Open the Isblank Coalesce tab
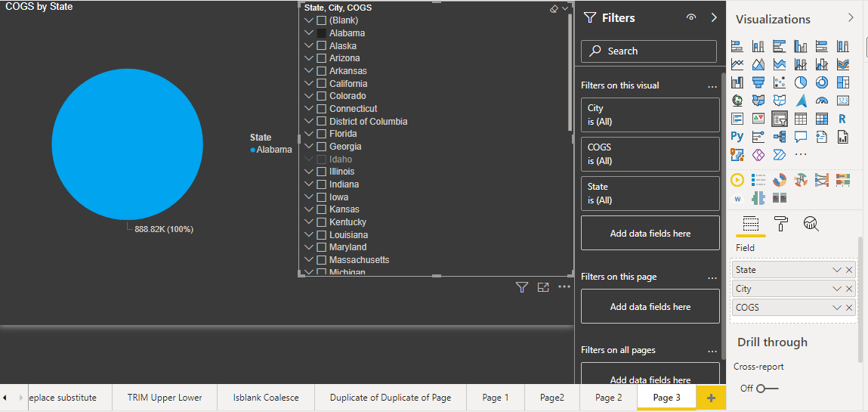This screenshot has height=412, width=868. (266, 398)
